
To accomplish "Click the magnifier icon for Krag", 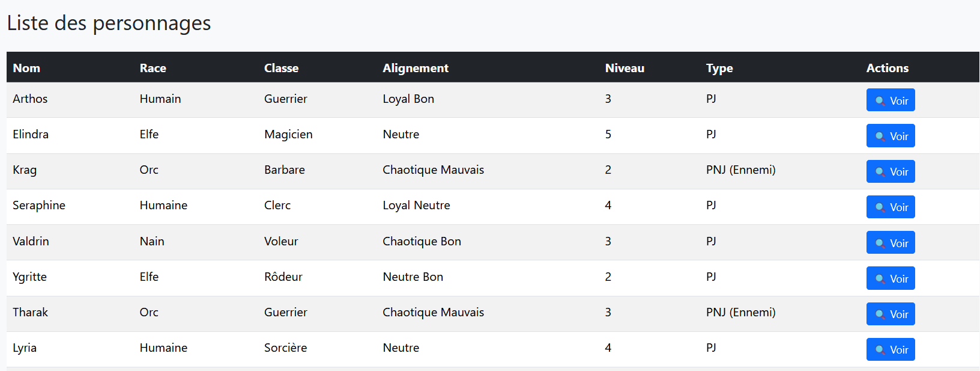I will pos(880,172).
